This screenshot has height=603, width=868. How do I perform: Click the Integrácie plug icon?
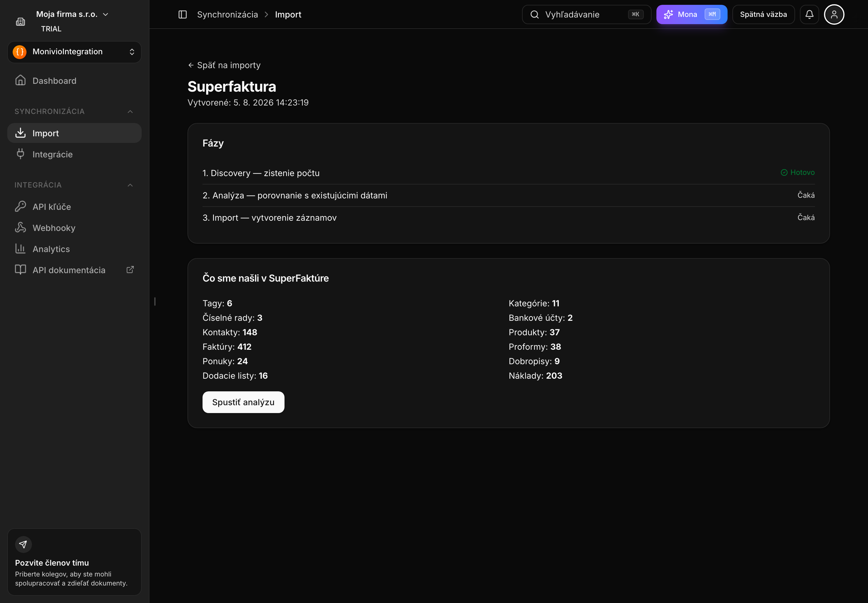point(20,154)
